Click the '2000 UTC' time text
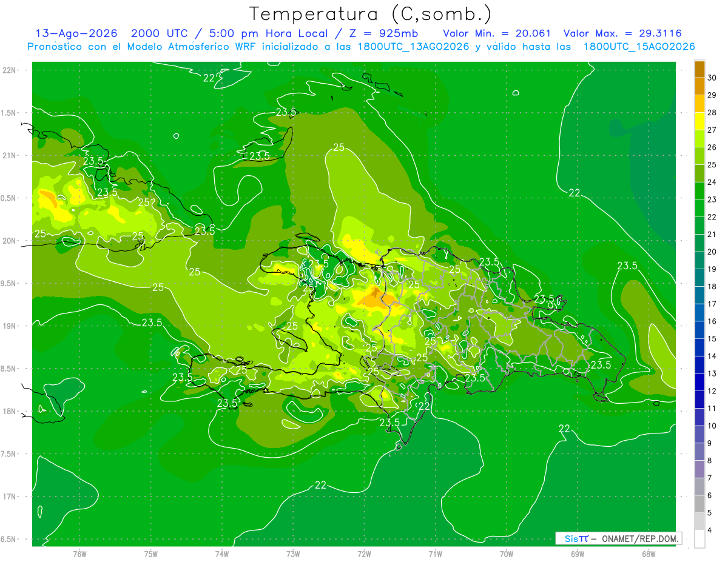Image resolution: width=728 pixels, height=562 pixels. point(160,33)
